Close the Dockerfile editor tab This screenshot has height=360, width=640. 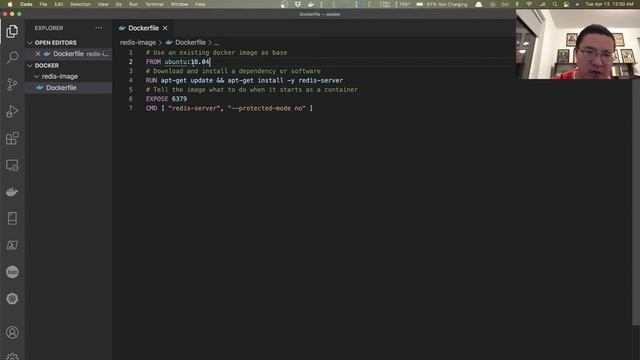165,28
